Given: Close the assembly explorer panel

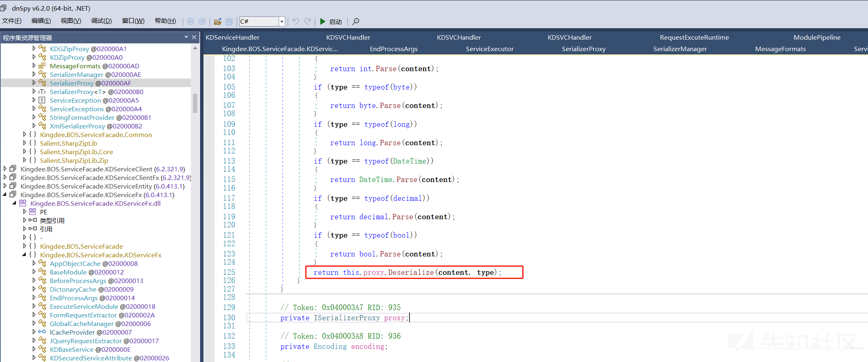Looking at the screenshot, I should coord(194,37).
